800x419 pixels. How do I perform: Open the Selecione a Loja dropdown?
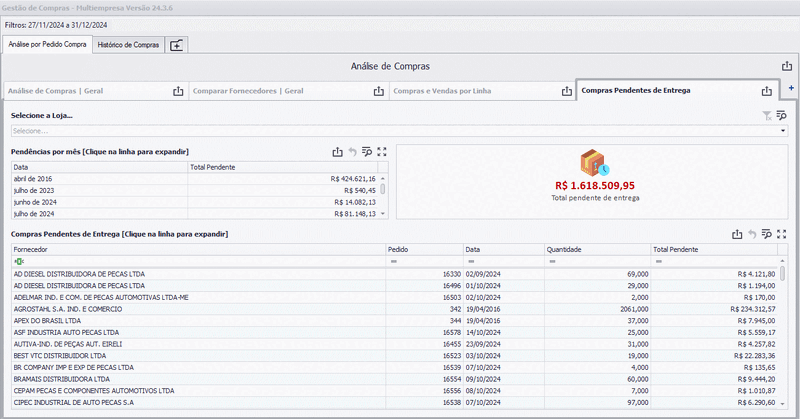click(783, 131)
